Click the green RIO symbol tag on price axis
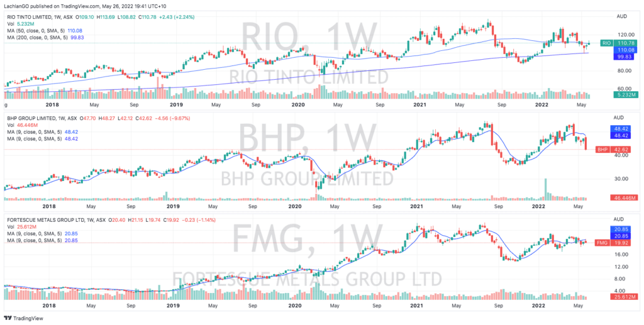Viewport: 644px width, 325px height. click(606, 43)
